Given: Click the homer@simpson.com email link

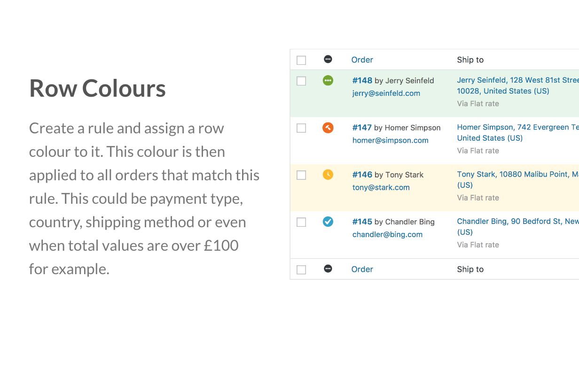Looking at the screenshot, I should [391, 140].
